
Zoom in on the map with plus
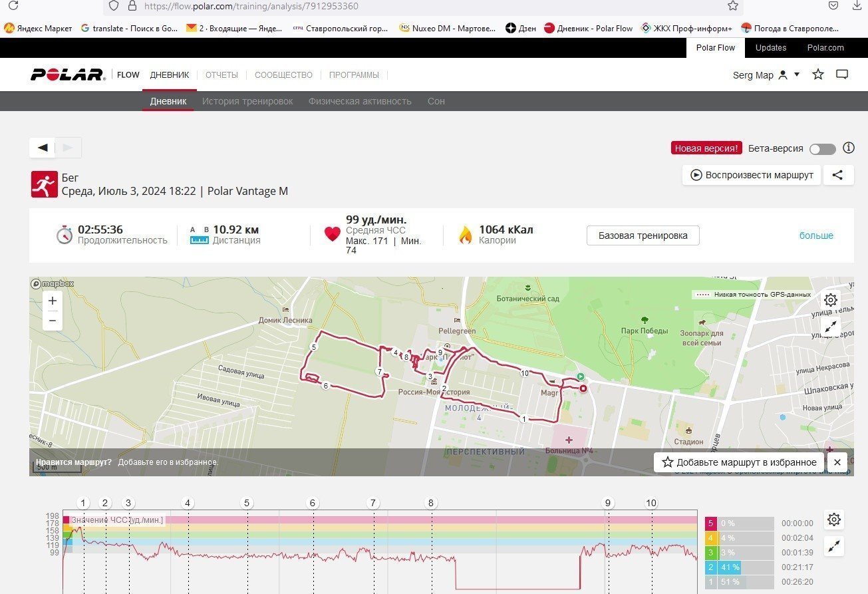pyautogui.click(x=53, y=301)
